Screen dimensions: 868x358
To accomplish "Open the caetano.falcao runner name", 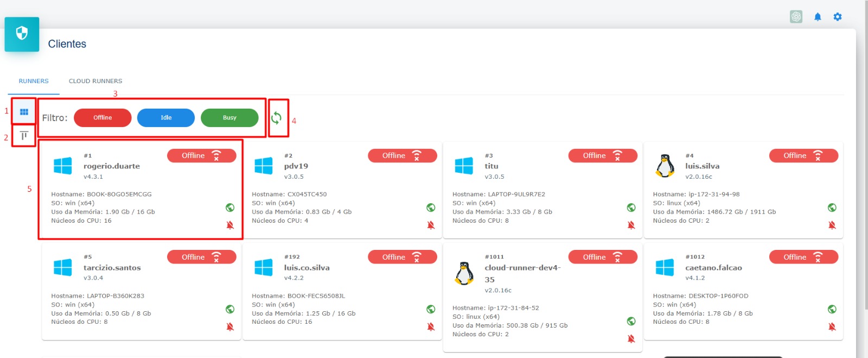I will click(714, 268).
